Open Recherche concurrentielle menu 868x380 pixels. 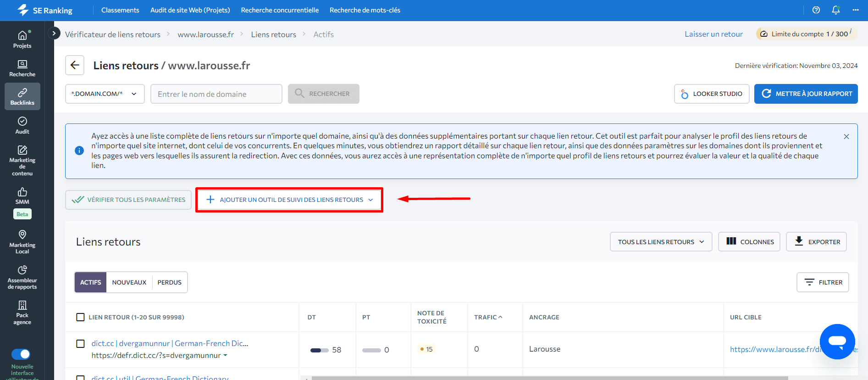tap(280, 10)
